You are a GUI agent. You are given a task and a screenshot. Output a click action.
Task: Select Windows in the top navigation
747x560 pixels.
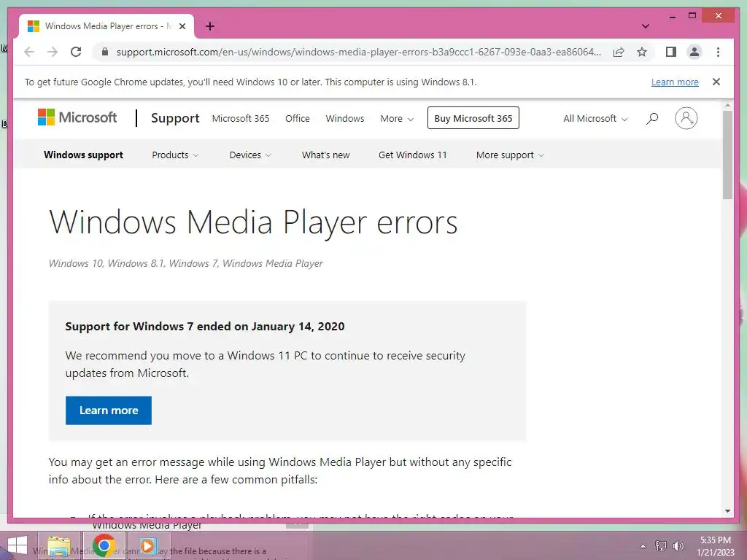pos(345,118)
